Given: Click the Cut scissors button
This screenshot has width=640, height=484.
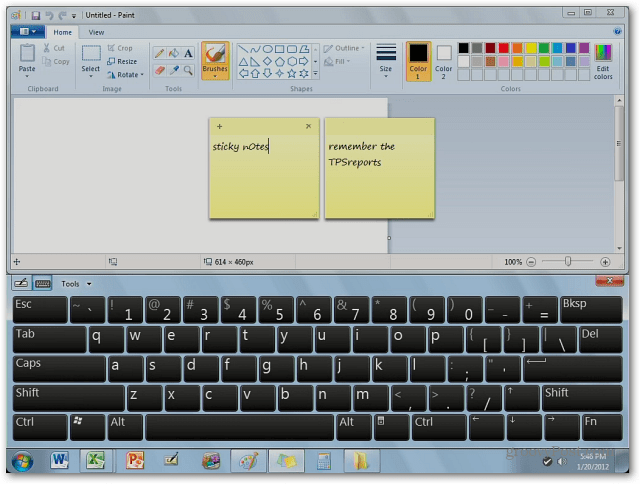Looking at the screenshot, I should point(54,48).
